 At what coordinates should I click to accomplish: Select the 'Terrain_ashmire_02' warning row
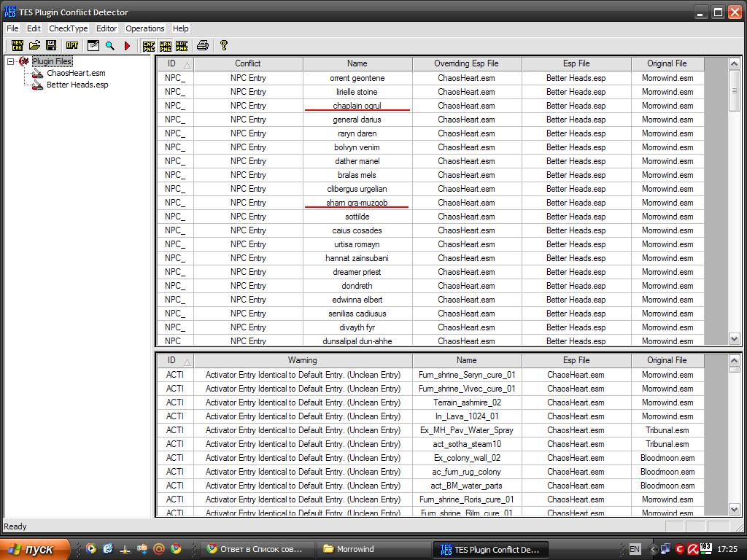click(430, 402)
